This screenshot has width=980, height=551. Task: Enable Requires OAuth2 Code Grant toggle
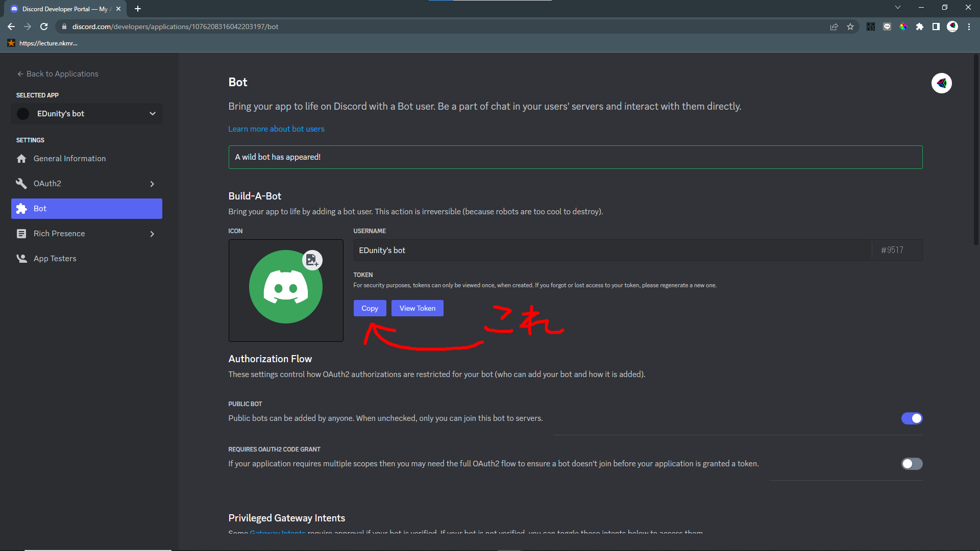point(912,464)
